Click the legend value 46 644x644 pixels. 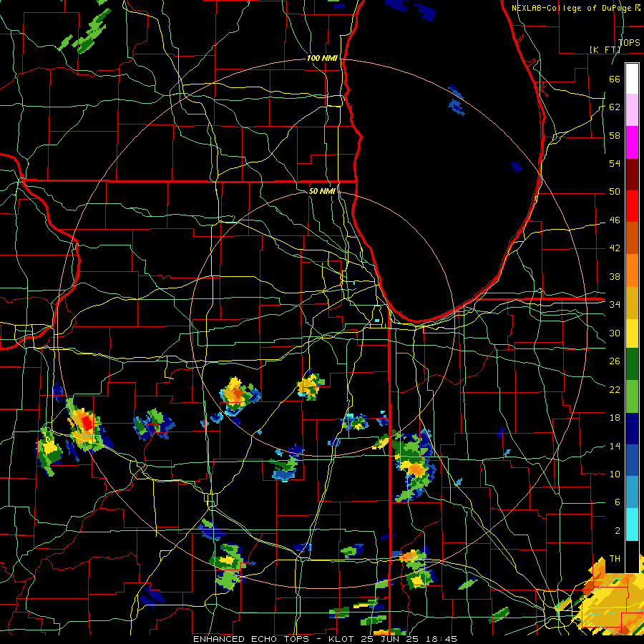(615, 220)
